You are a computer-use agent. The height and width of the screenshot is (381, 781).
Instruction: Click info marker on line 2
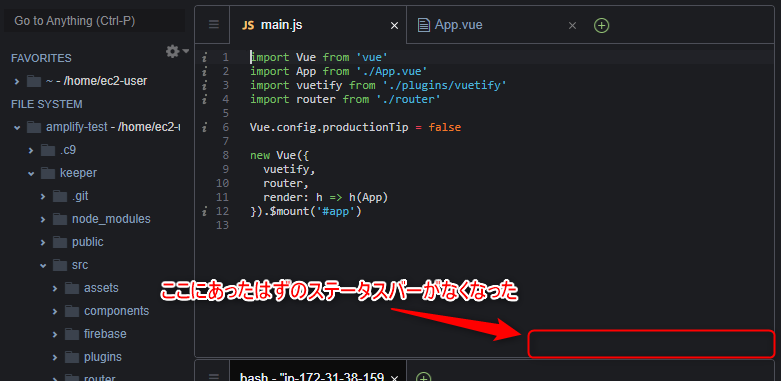point(205,71)
